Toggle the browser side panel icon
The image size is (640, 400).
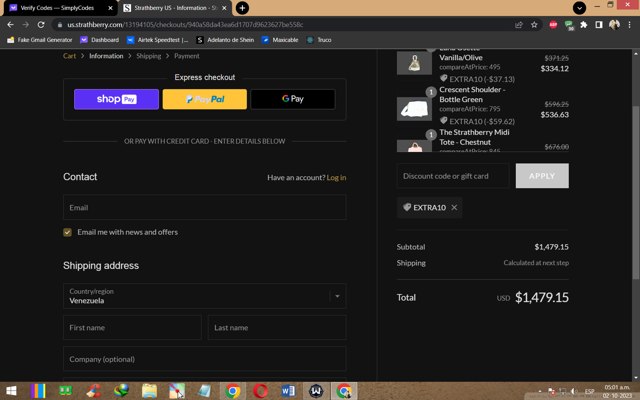click(599, 25)
